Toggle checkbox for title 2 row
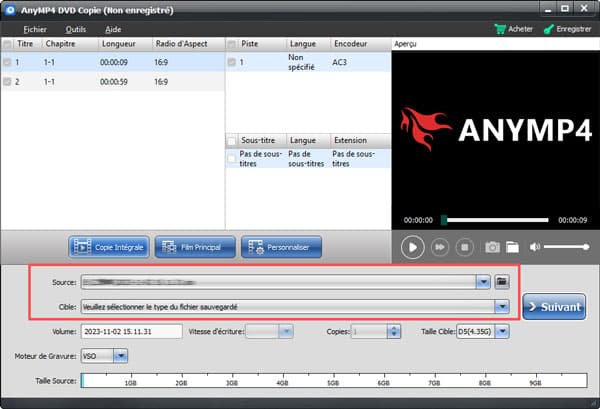The image size is (600, 409). (8, 80)
